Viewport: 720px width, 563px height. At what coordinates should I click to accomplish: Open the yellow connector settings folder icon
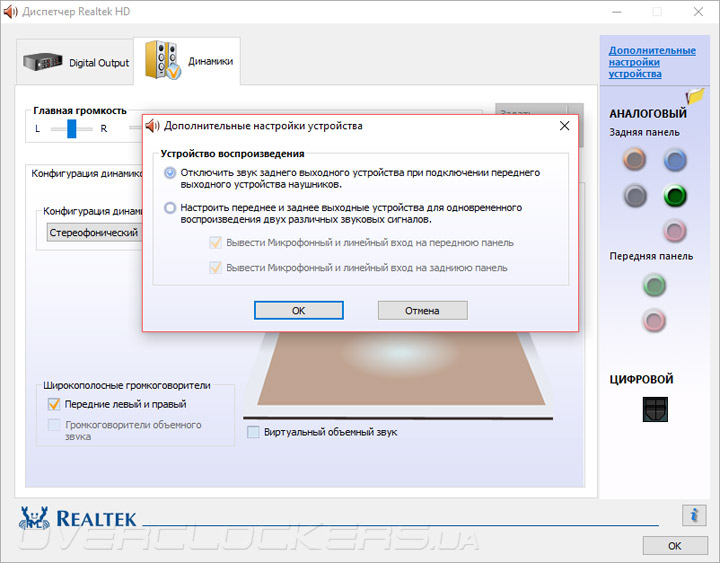tap(695, 96)
